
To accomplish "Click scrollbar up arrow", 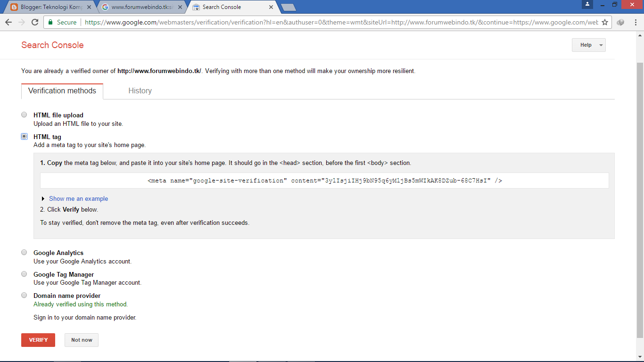I will (640, 35).
